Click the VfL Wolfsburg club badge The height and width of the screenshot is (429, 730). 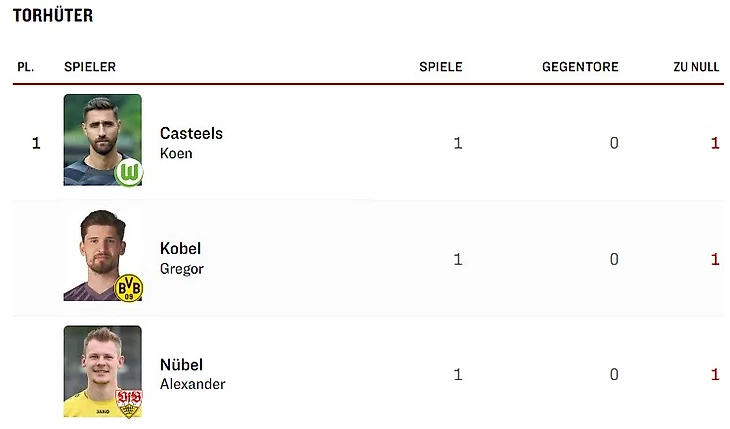tap(129, 172)
